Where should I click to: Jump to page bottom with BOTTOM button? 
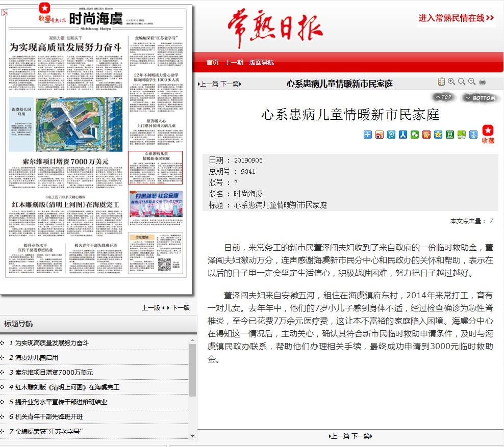(x=481, y=98)
